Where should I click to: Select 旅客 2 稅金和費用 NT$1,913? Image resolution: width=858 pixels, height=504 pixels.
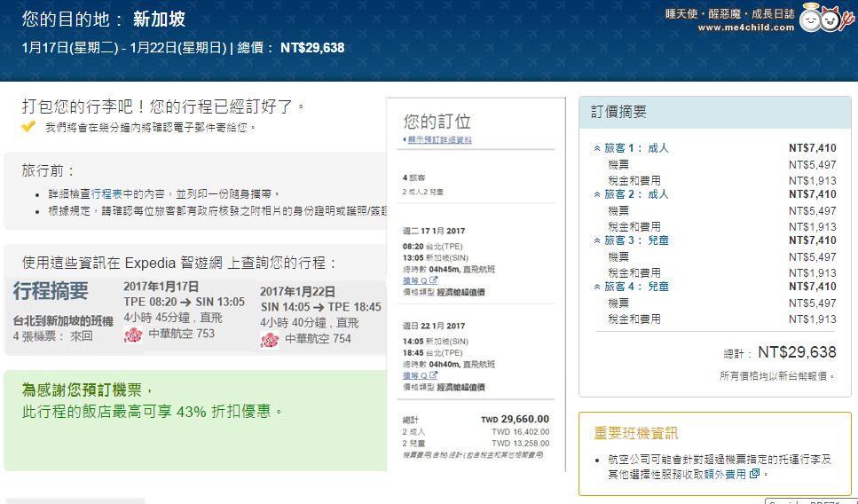coord(813,226)
